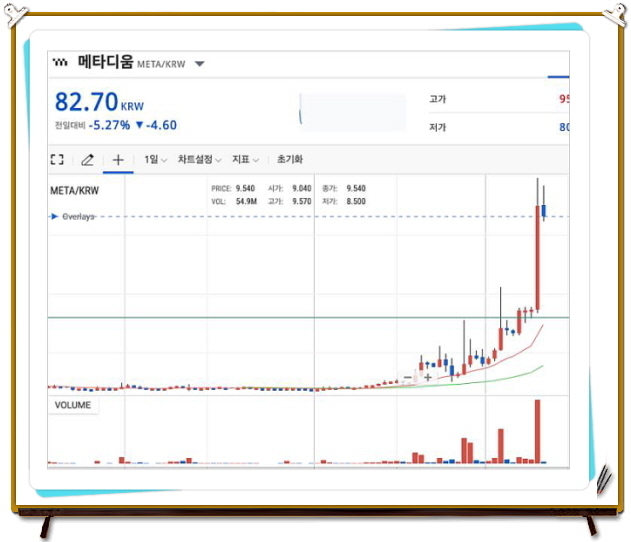Click the VOLUME panel label
Image resolution: width=631 pixels, height=542 pixels.
click(73, 405)
